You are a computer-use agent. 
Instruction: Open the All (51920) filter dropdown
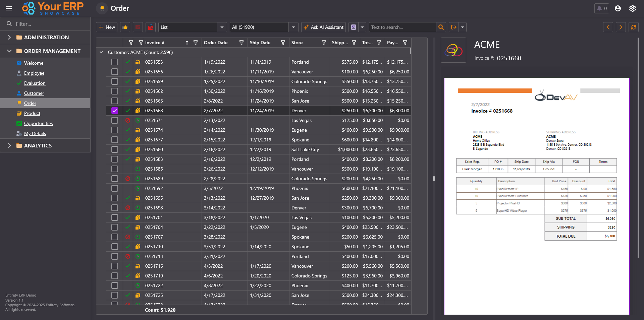(293, 27)
